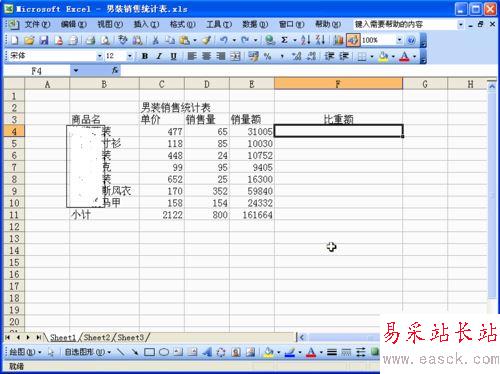
Task: Click the AutoSum sigma icon
Action: coord(284,40)
